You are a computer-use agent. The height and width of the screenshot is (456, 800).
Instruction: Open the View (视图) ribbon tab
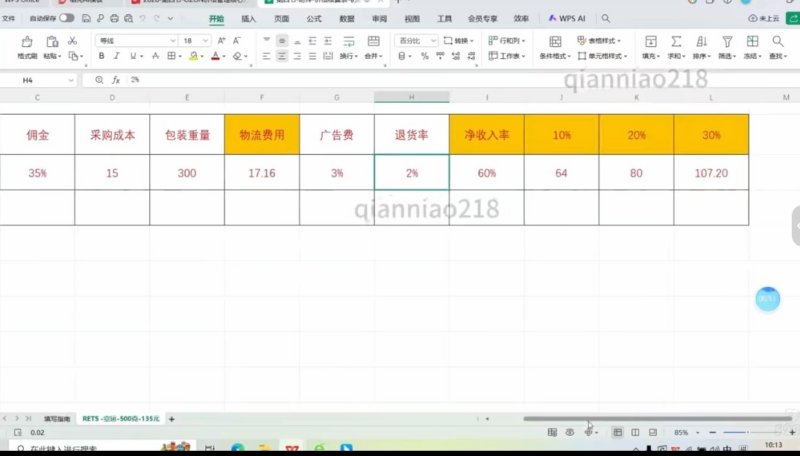click(412, 18)
